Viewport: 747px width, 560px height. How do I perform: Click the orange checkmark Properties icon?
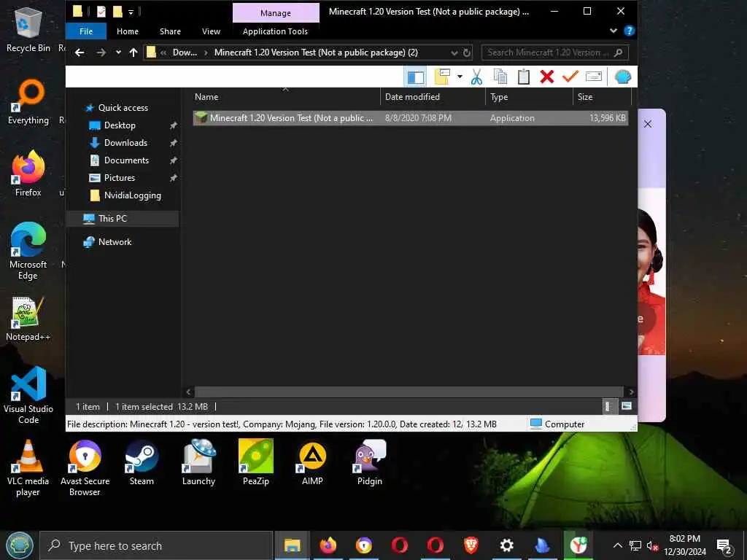click(x=570, y=76)
